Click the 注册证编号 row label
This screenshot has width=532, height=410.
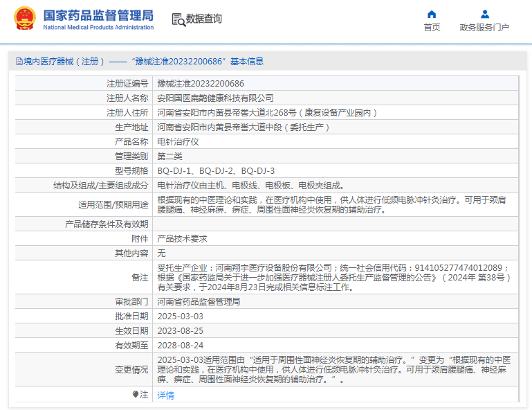click(x=127, y=84)
